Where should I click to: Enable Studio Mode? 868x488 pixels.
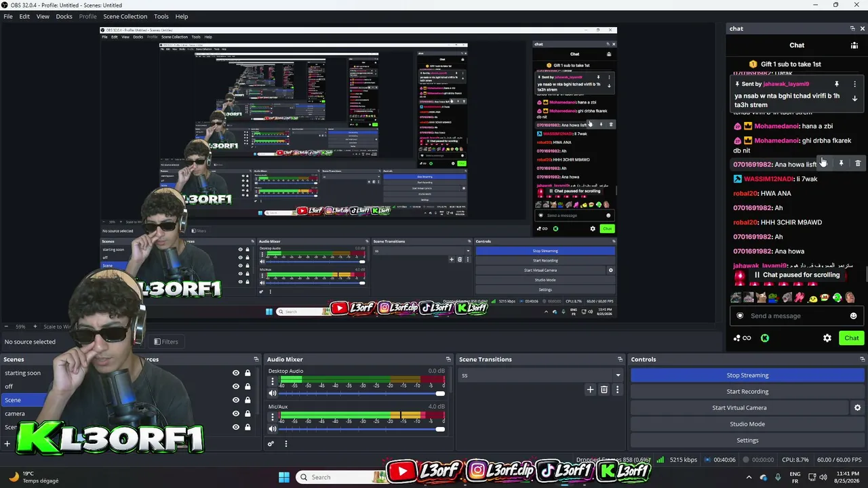pos(747,424)
